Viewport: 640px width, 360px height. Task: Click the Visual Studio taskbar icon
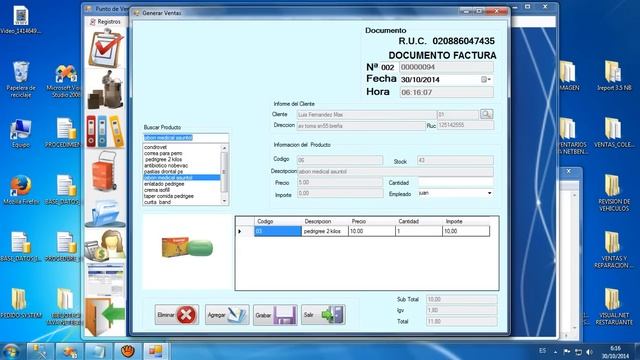(x=69, y=351)
